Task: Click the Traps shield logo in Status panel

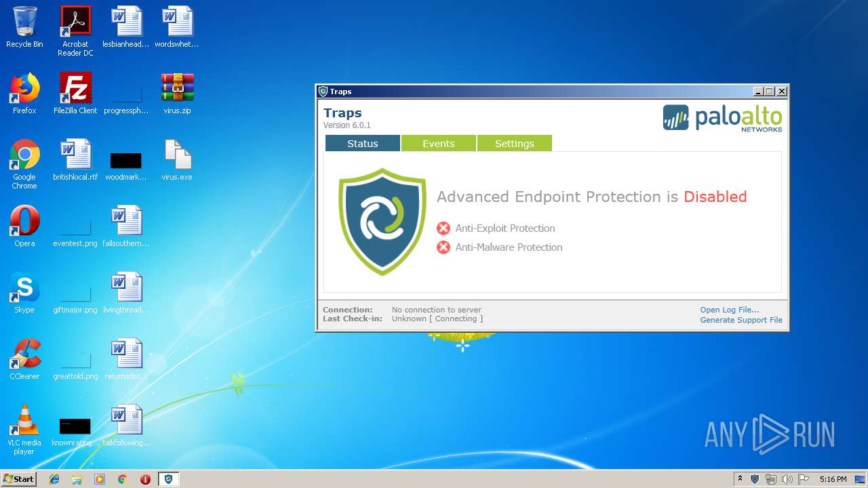Action: click(382, 222)
